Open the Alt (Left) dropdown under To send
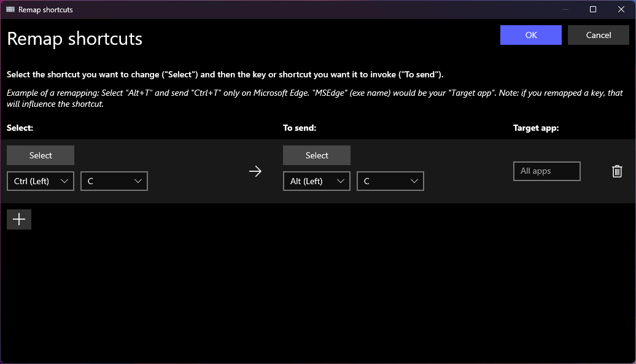This screenshot has height=364, width=636. 316,181
